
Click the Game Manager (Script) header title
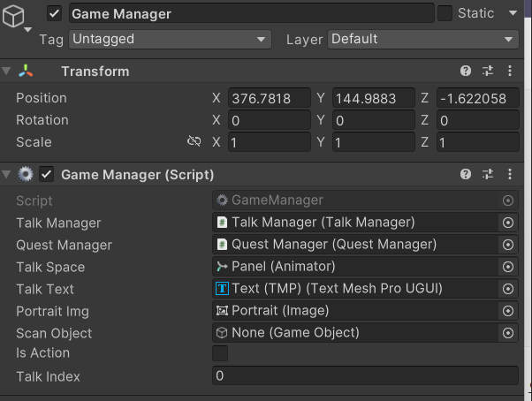coord(138,175)
